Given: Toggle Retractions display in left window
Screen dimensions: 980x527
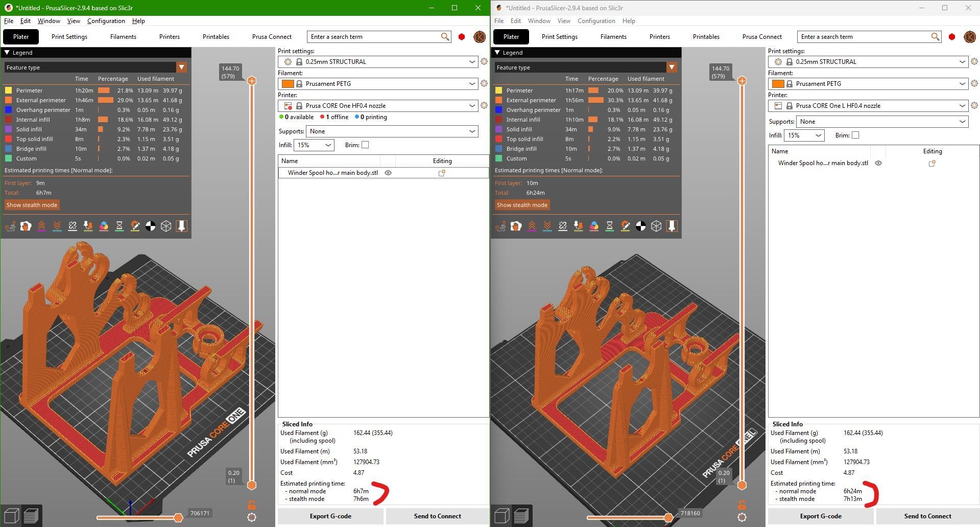Looking at the screenshot, I should (41, 226).
